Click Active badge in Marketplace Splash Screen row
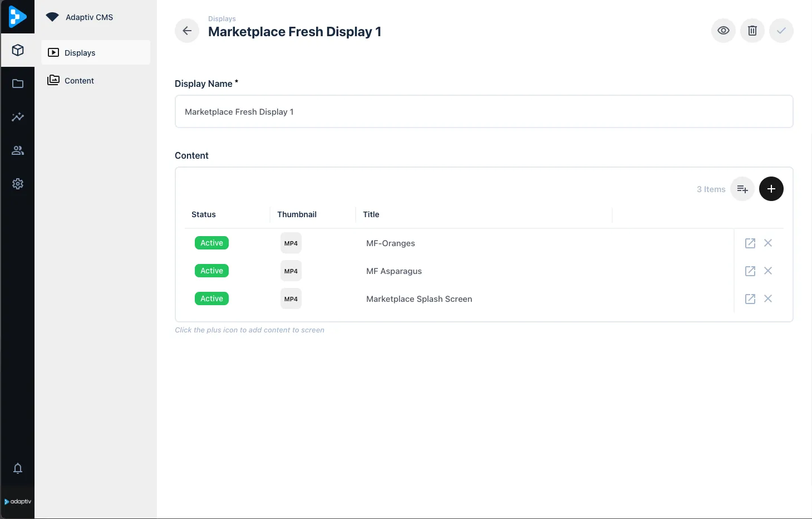 coord(211,298)
